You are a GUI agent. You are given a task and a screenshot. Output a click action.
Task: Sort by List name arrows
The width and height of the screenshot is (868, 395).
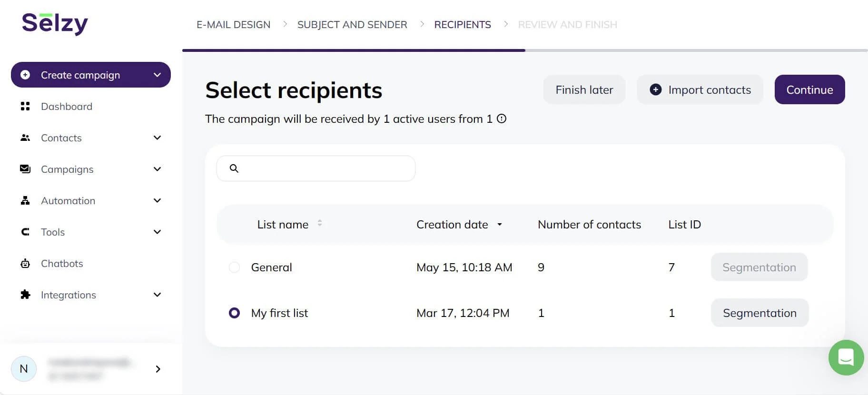point(320,223)
